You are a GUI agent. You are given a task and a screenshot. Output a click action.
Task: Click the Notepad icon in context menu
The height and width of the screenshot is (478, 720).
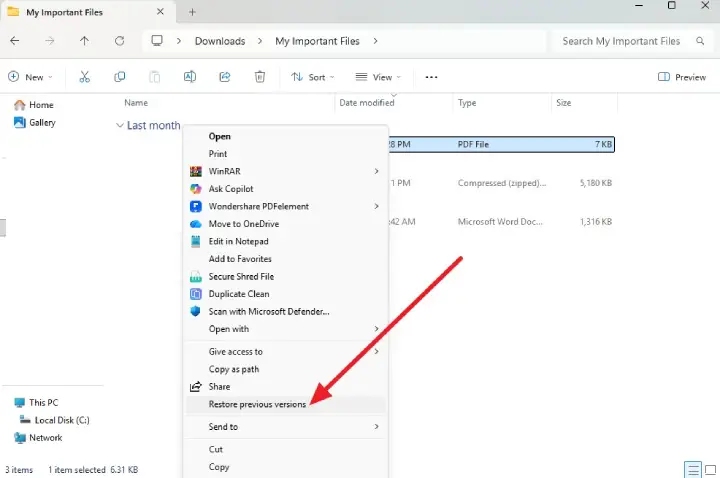(x=196, y=242)
